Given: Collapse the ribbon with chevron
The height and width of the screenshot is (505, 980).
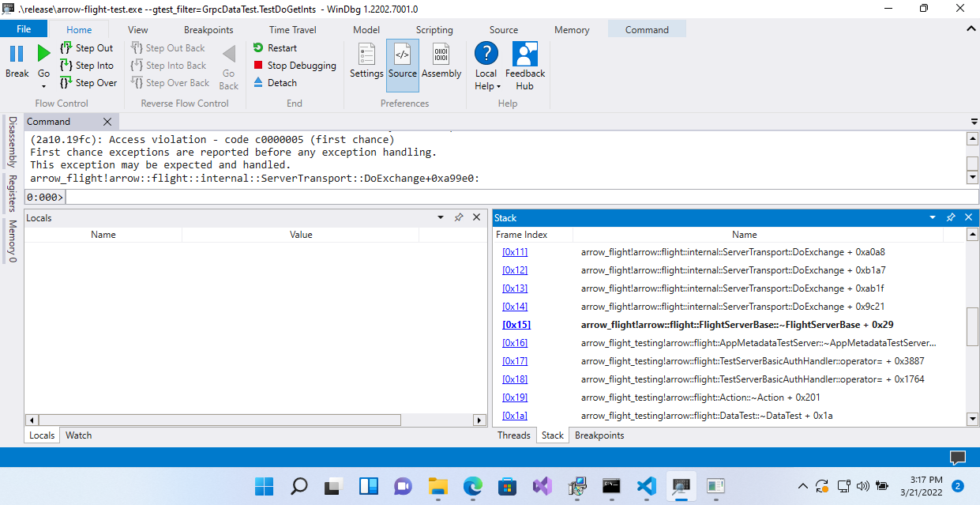Looking at the screenshot, I should [x=971, y=28].
